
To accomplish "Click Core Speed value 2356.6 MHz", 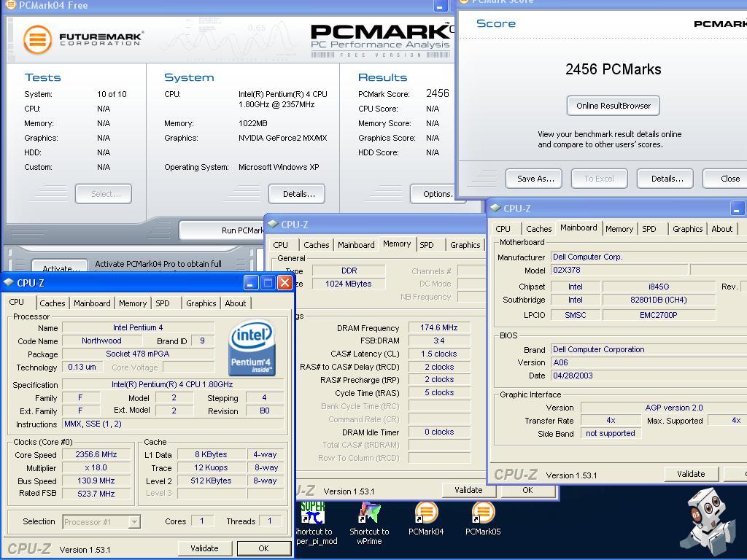I will point(96,455).
